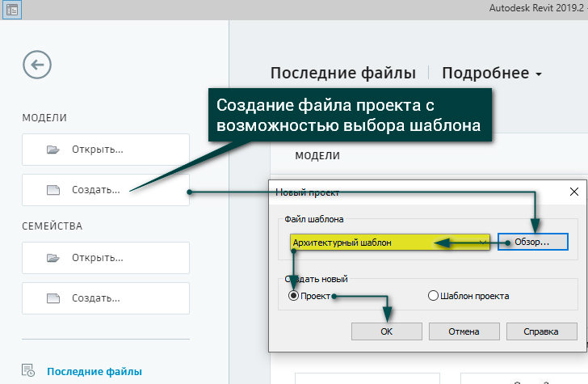Click the Последние файлы sidebar link
588x384 pixels.
(x=94, y=372)
